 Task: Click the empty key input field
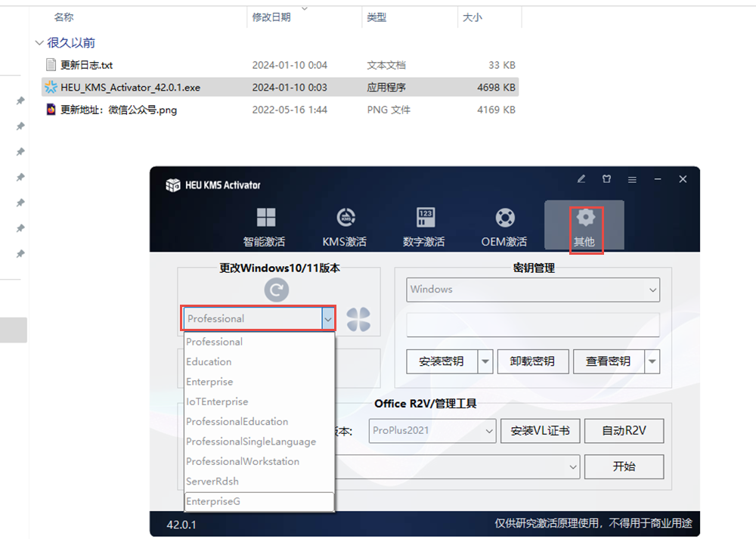pyautogui.click(x=533, y=324)
